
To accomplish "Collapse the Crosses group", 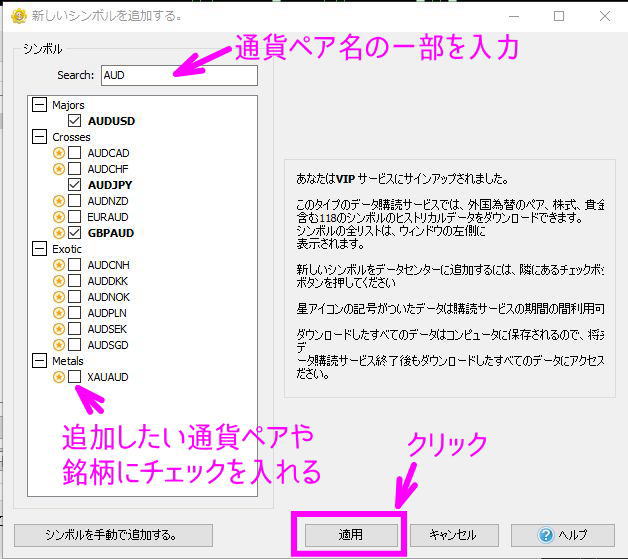I will click(x=39, y=137).
